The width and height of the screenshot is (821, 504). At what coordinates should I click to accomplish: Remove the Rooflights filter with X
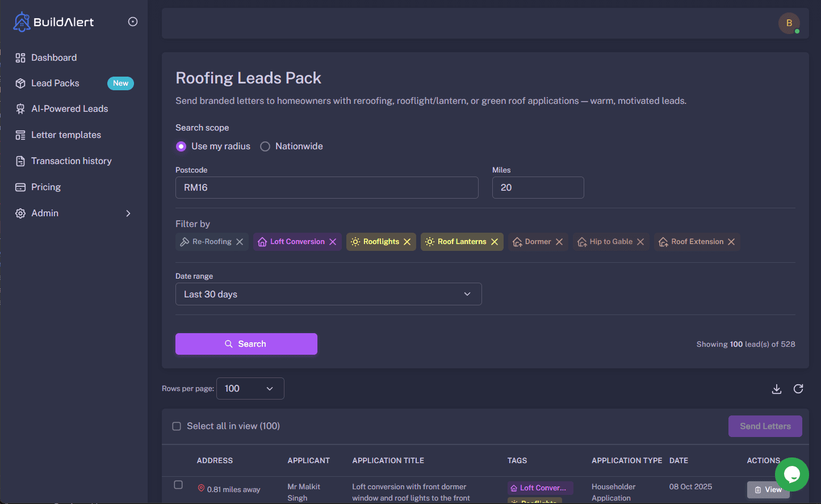point(407,242)
